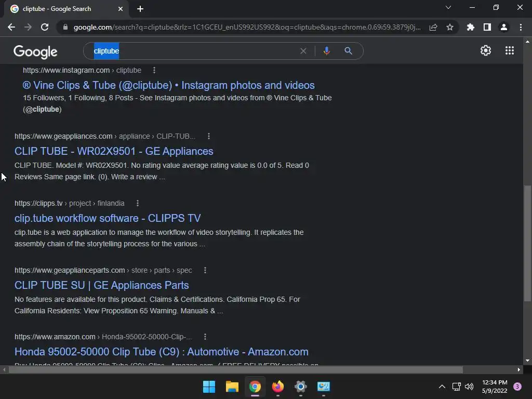Screen dimensions: 532x399
Task: Open the volume tray icon
Action: (469, 387)
